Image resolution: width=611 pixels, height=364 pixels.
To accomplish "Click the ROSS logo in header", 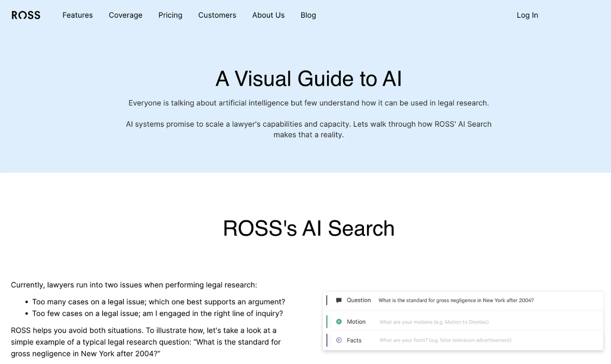I will 26,15.
